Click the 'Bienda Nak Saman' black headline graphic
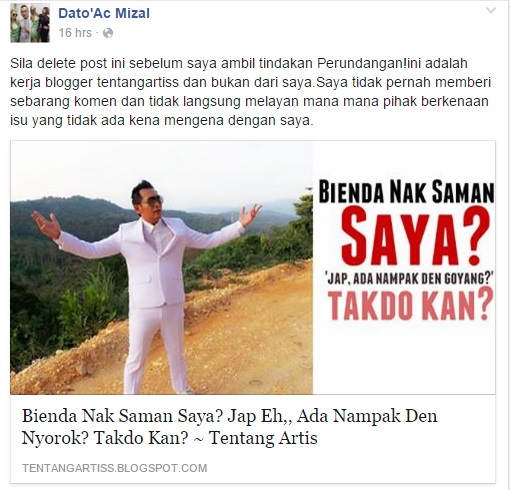Screen dimensions: 510x490 click(x=406, y=192)
